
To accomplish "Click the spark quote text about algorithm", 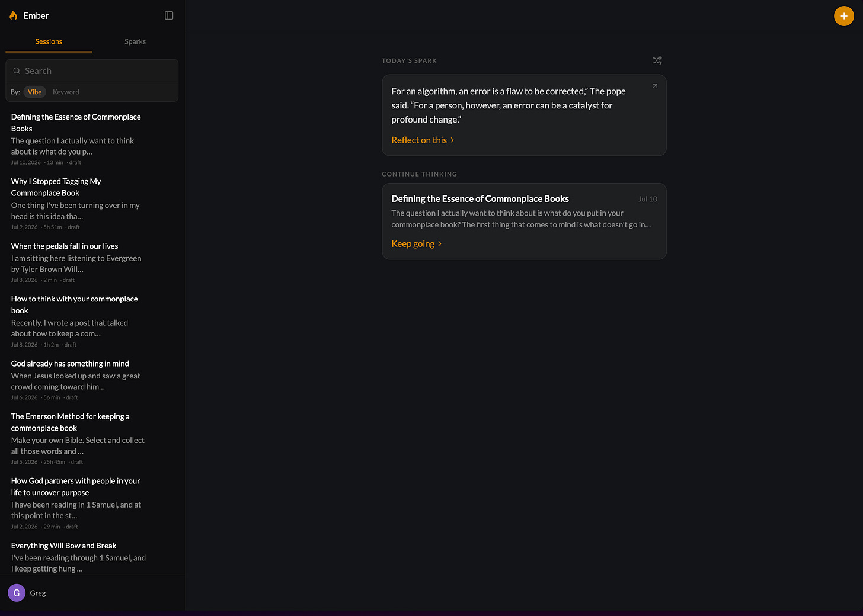I will click(509, 105).
